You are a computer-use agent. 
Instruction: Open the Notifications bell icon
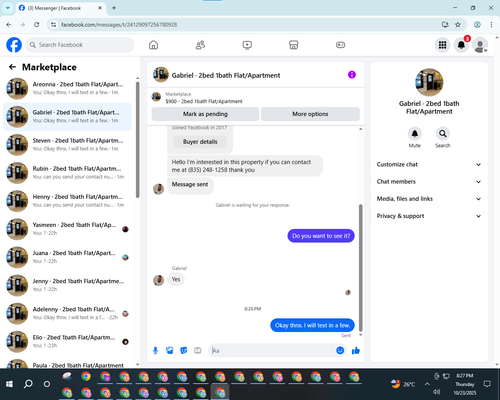tap(461, 45)
